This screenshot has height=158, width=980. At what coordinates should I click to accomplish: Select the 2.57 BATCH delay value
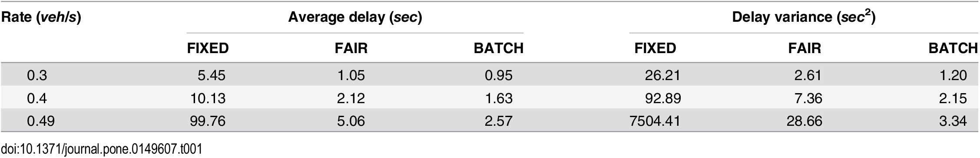tap(498, 121)
